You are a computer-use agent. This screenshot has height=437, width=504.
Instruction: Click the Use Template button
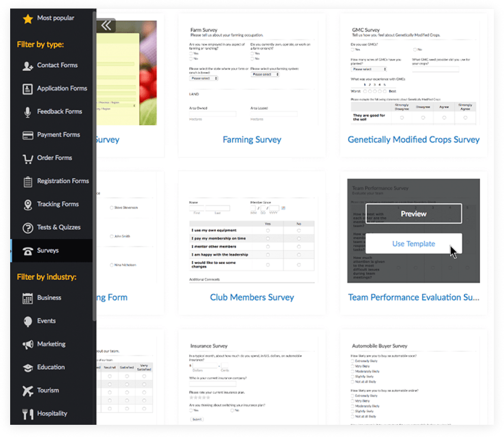point(413,244)
